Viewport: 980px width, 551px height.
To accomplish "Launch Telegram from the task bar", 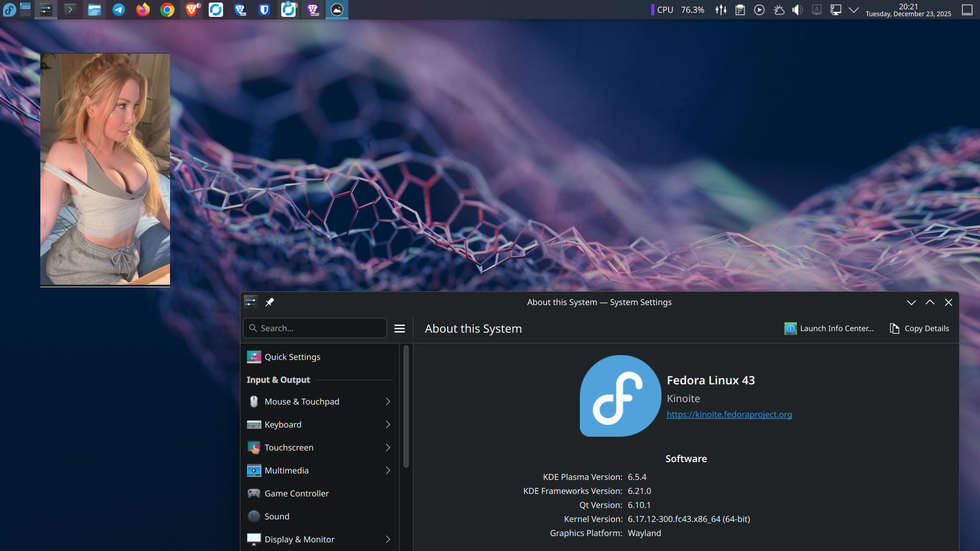I will click(x=119, y=9).
